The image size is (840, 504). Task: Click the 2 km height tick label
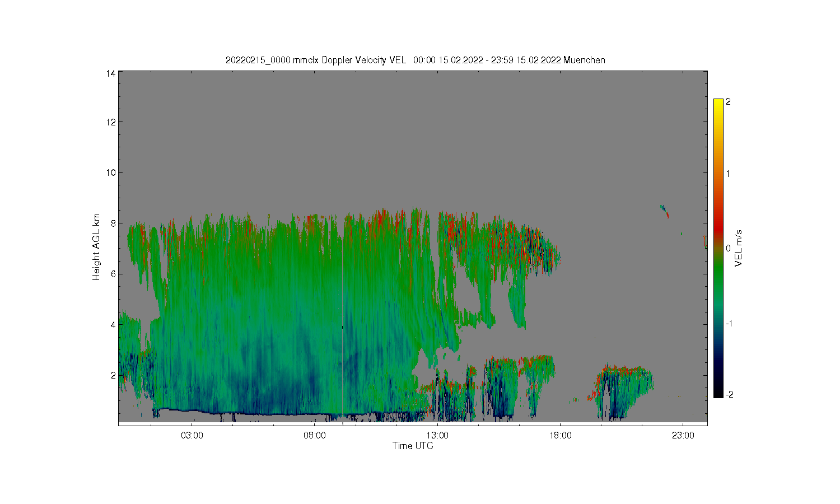tap(114, 375)
